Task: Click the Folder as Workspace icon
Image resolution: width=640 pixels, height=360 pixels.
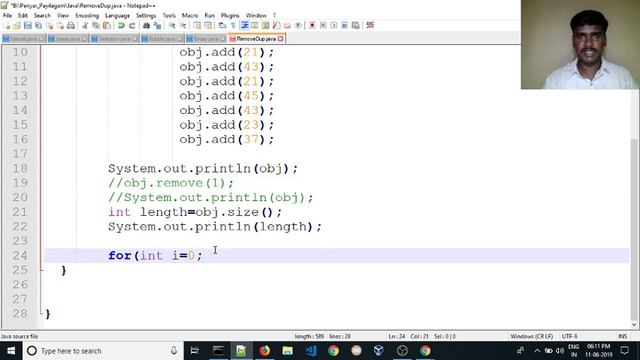Action: (287, 25)
